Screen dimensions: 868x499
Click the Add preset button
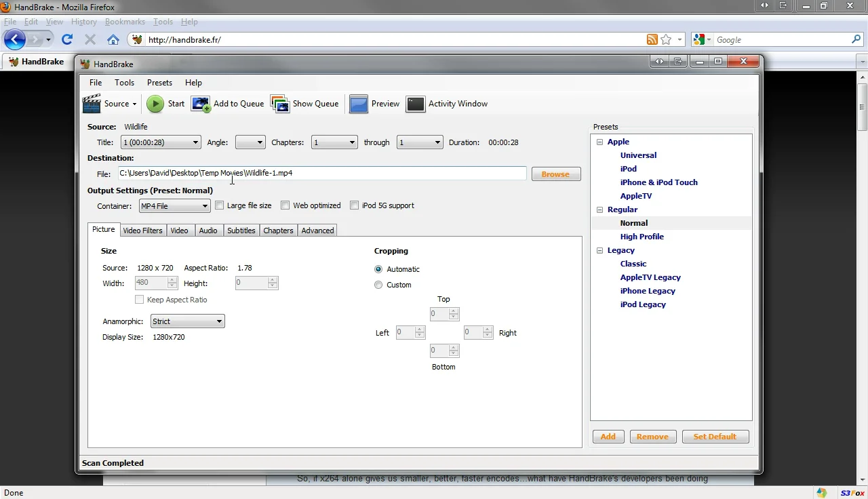pos(608,437)
